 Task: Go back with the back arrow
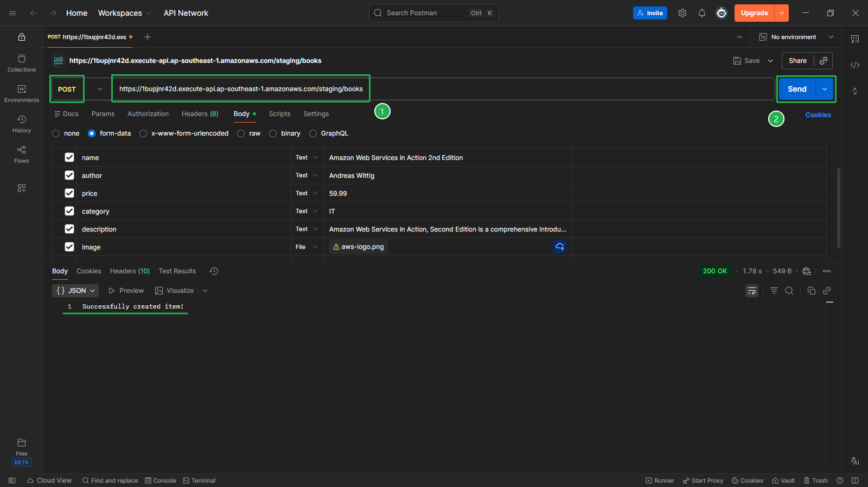pos(34,13)
